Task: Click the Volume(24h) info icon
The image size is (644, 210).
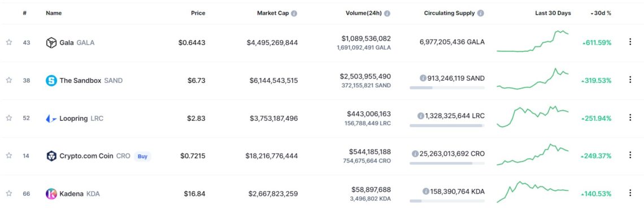Action: pos(388,13)
